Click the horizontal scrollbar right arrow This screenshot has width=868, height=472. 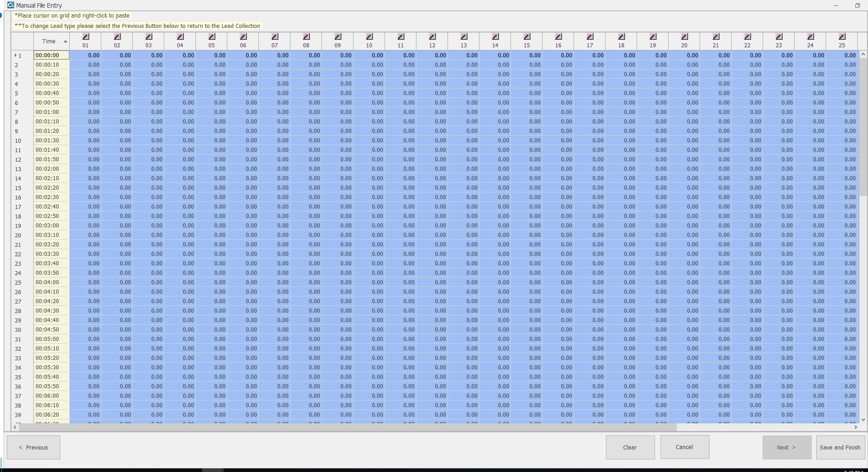(x=855, y=427)
